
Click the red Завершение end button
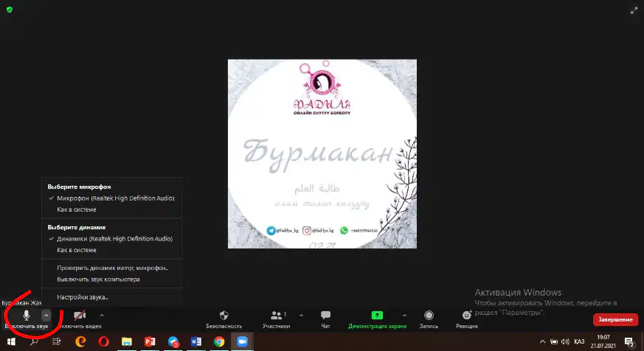pos(615,319)
